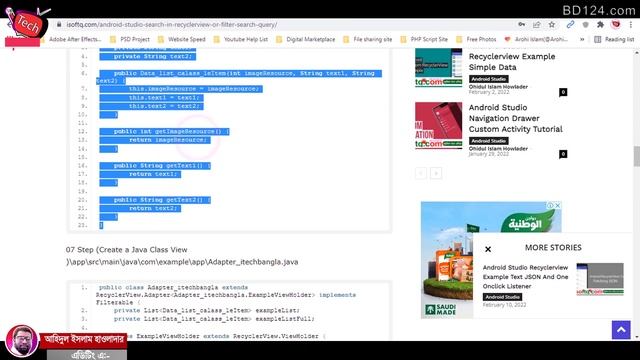Click the share page icon

[x=536, y=24]
